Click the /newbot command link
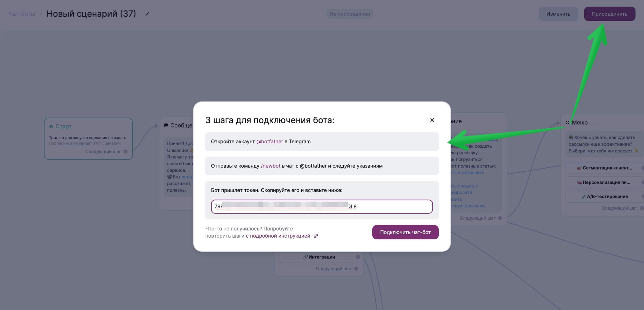This screenshot has width=644, height=310. click(270, 166)
